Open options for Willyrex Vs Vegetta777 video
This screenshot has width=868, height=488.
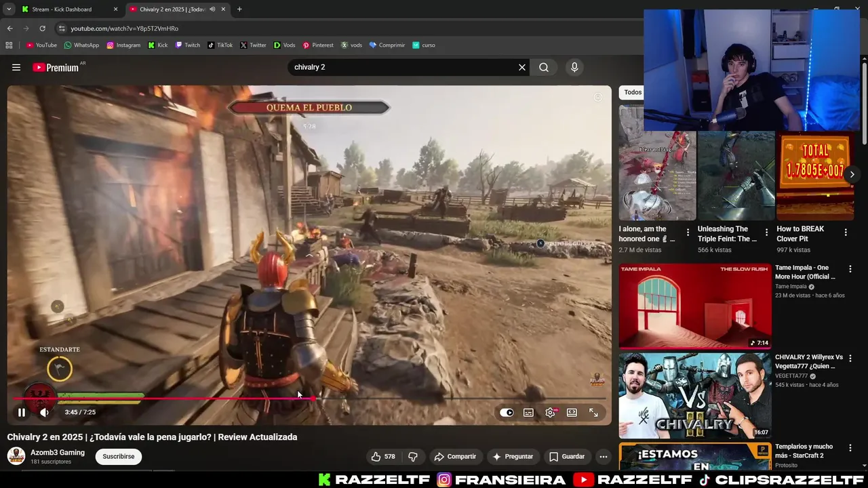pos(850,358)
